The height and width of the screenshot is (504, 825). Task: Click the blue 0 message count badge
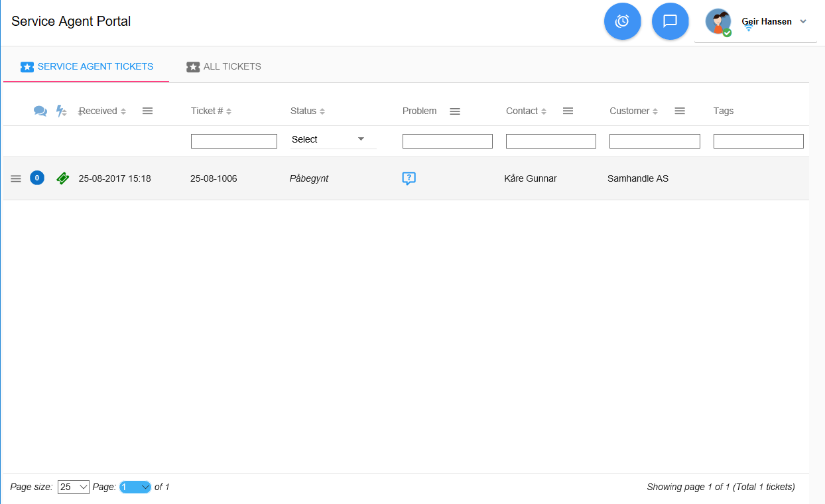click(x=37, y=178)
